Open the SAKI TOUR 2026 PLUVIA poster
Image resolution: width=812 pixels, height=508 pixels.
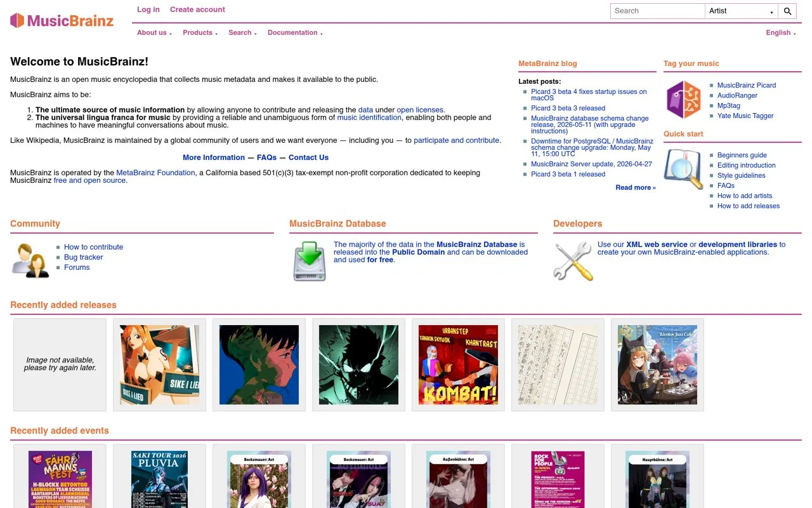coord(160,479)
